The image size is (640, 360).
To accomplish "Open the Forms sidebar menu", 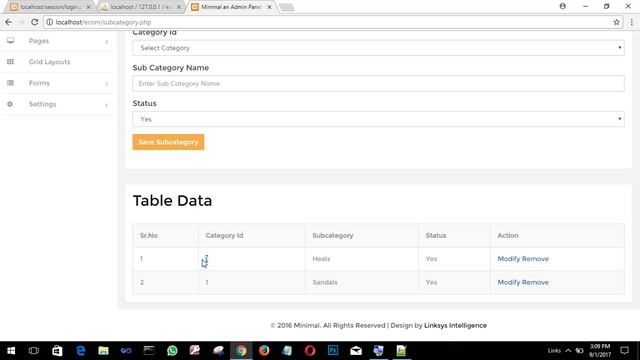I will 39,83.
